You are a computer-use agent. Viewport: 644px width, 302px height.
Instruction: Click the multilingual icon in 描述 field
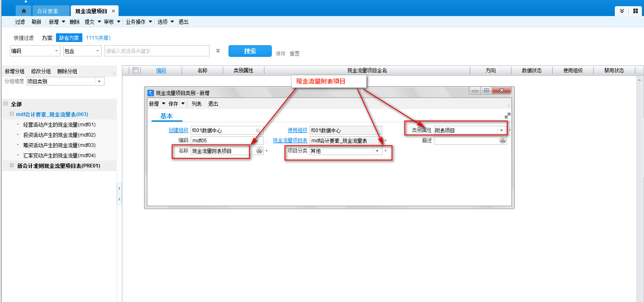click(x=503, y=141)
